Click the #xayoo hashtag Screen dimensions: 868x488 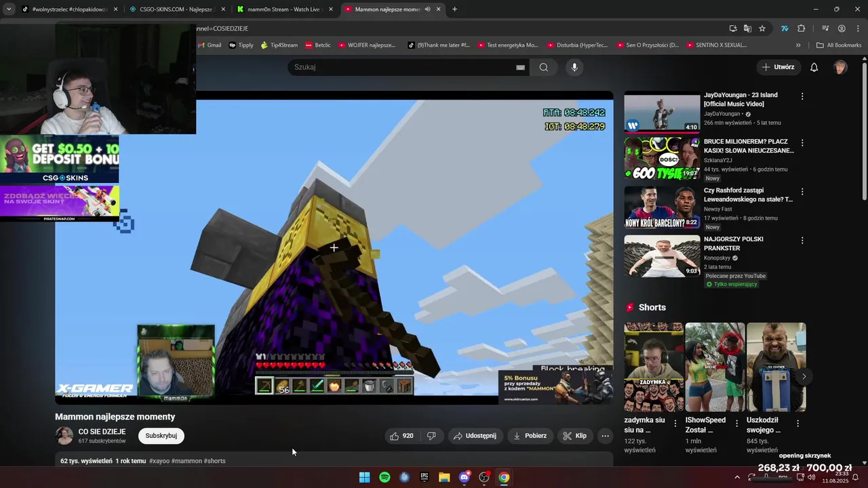tap(159, 461)
